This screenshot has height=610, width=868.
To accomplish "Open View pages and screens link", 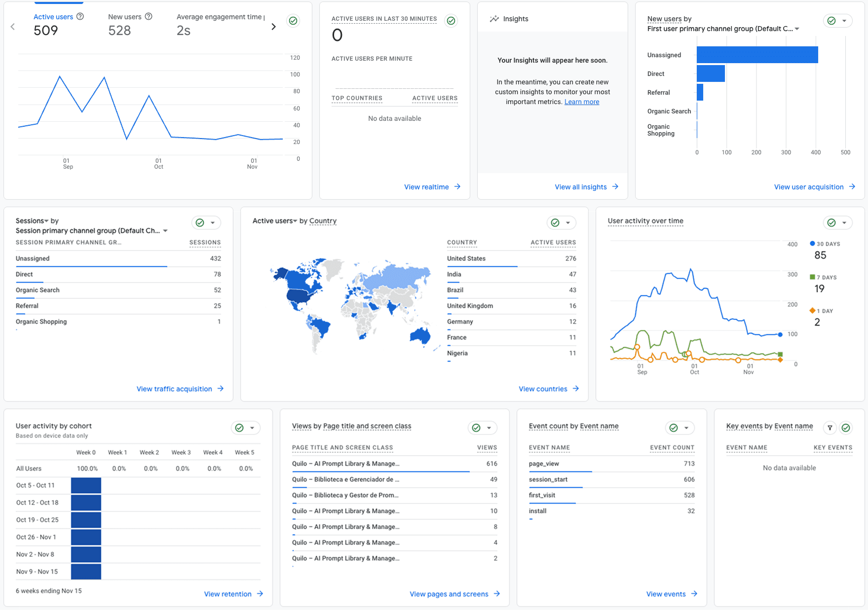I will pos(449,594).
